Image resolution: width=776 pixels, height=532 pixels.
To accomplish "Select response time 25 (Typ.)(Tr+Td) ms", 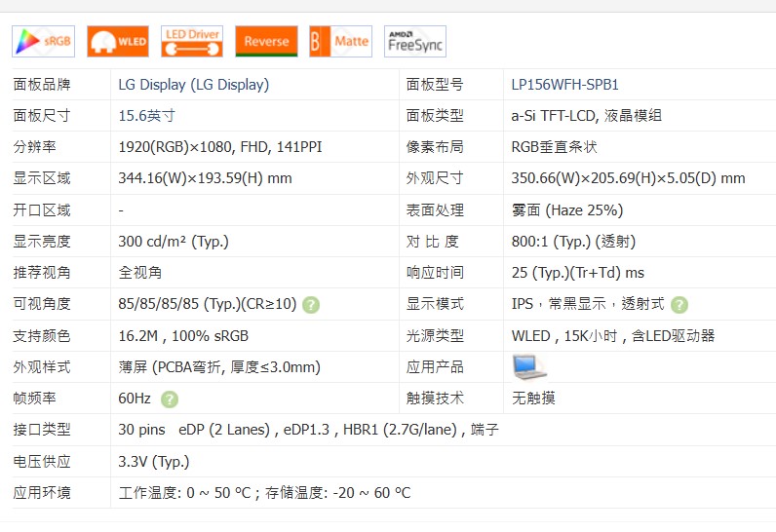I will 577,273.
